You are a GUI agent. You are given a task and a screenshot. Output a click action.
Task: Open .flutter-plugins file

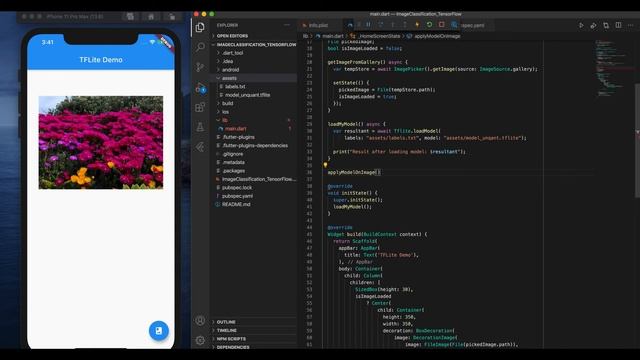(x=253, y=137)
